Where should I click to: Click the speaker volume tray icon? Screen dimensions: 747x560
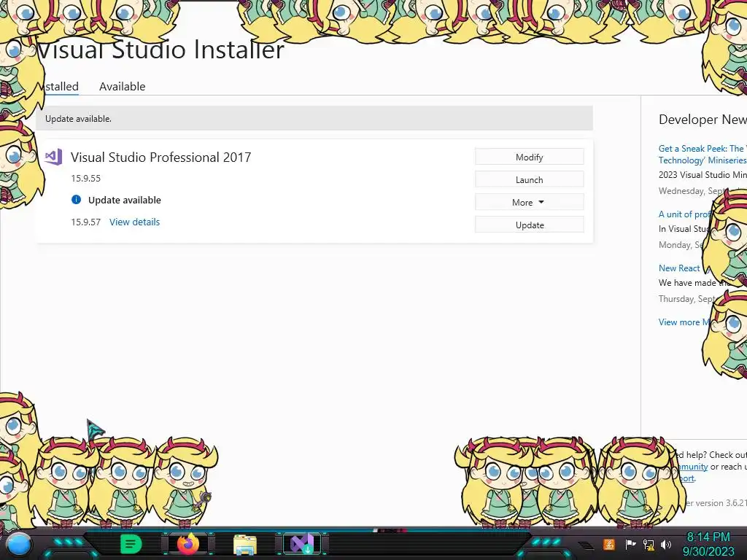[x=666, y=544]
